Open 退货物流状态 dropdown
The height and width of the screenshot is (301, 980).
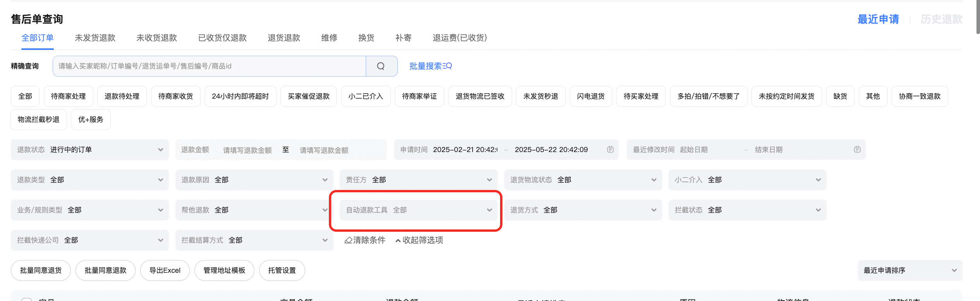[583, 180]
